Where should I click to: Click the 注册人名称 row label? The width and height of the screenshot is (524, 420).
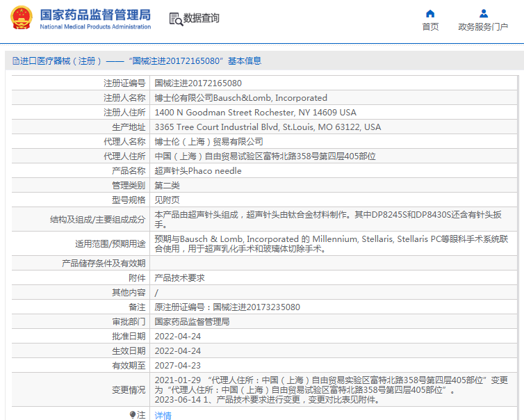[124, 98]
